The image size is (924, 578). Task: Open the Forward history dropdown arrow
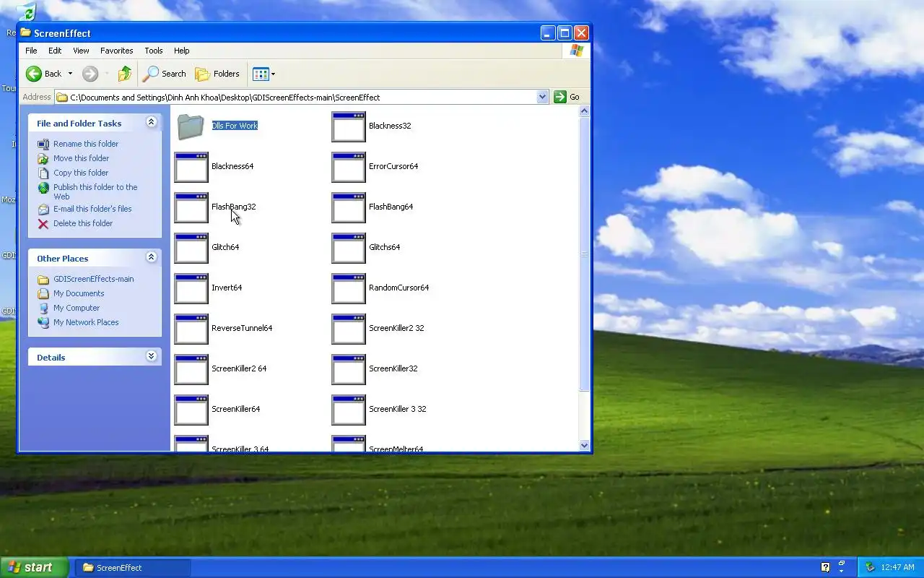107,74
